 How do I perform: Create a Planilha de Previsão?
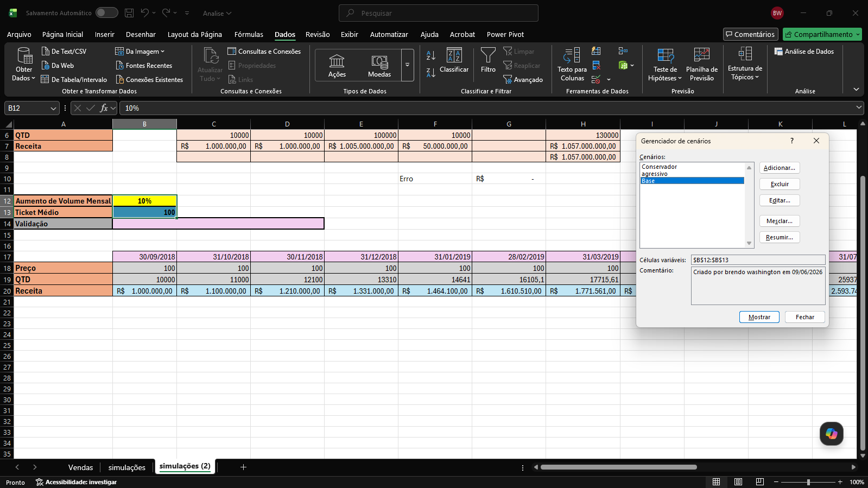coord(702,64)
